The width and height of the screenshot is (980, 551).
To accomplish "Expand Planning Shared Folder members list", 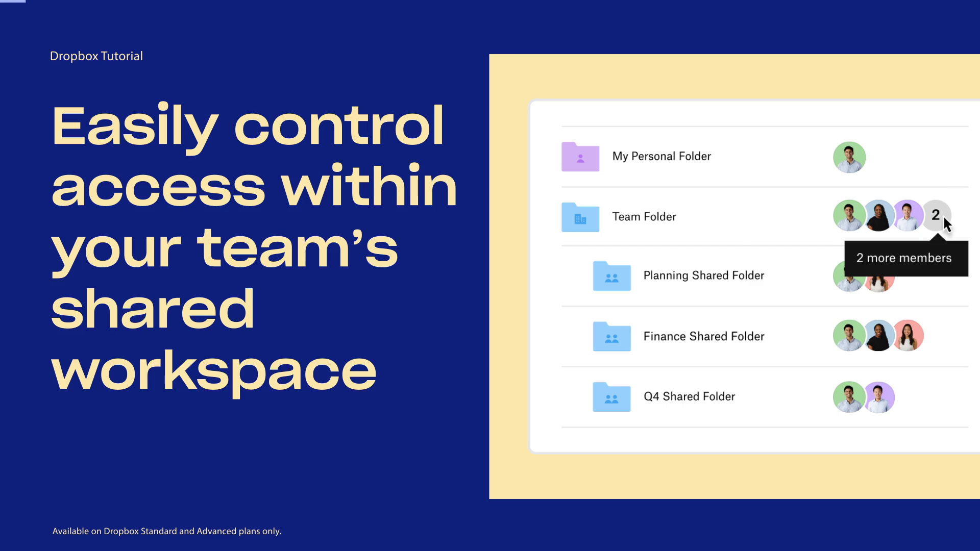I will click(x=864, y=275).
